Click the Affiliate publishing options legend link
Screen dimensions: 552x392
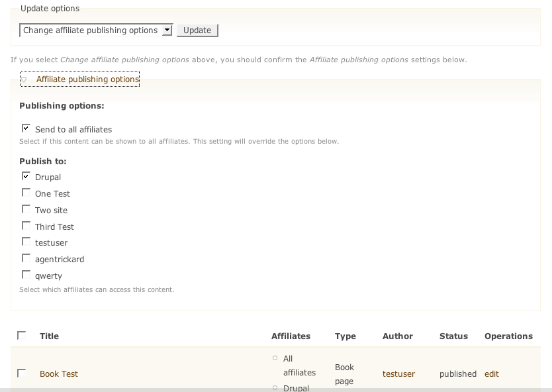(87, 79)
